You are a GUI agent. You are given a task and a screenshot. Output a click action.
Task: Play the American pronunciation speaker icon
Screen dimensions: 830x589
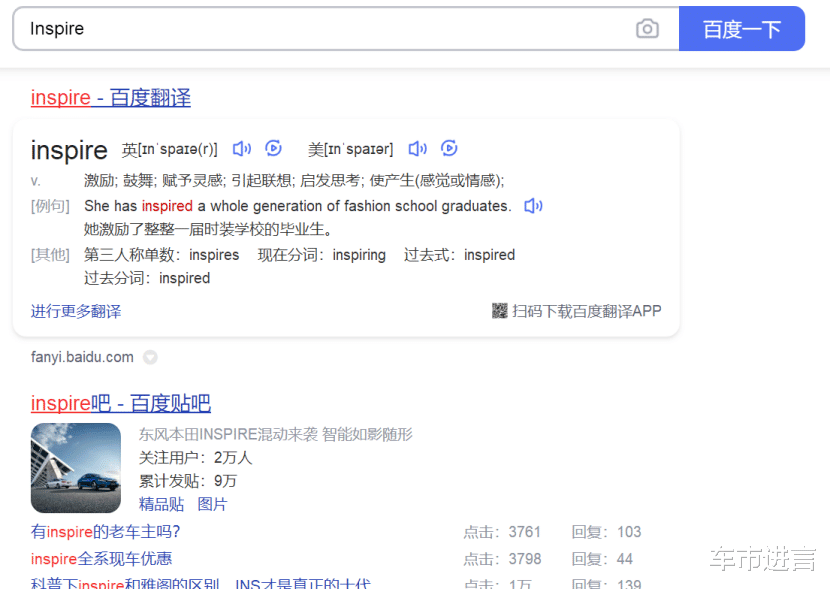418,149
